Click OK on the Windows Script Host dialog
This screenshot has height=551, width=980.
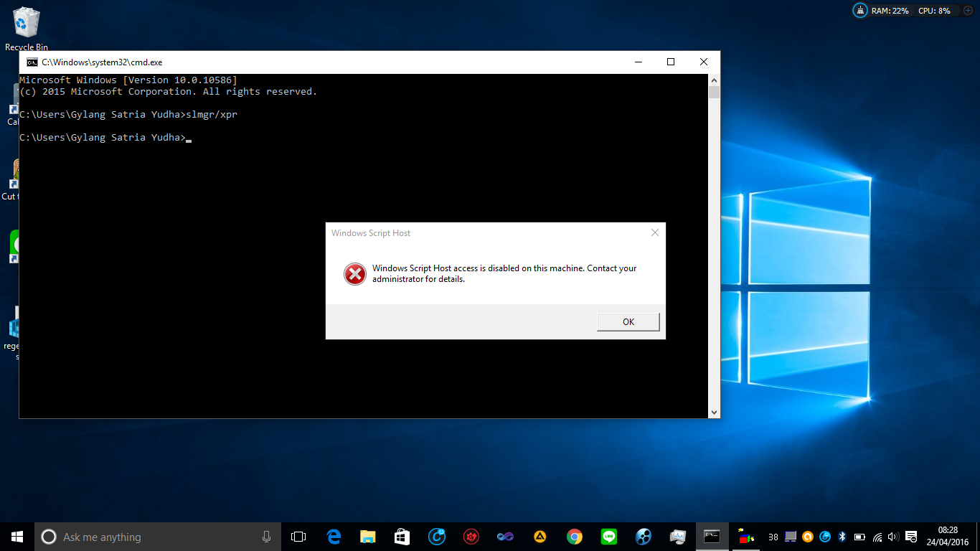(x=628, y=321)
